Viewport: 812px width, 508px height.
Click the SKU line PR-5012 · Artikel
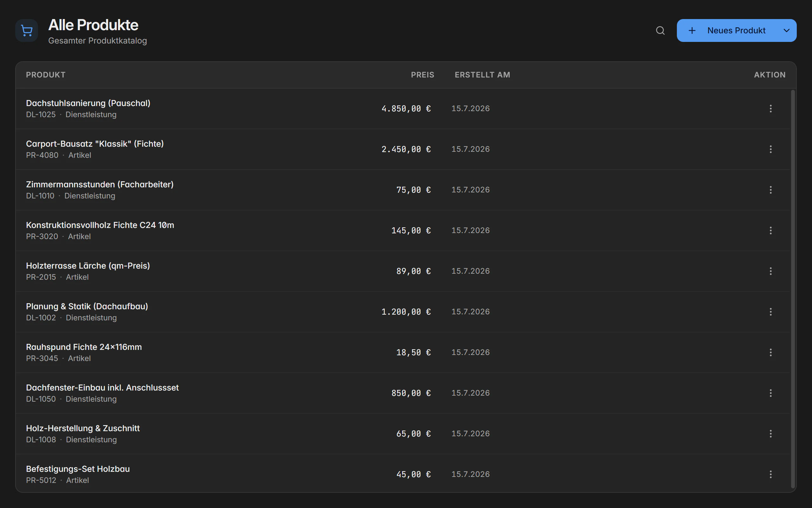click(x=57, y=480)
